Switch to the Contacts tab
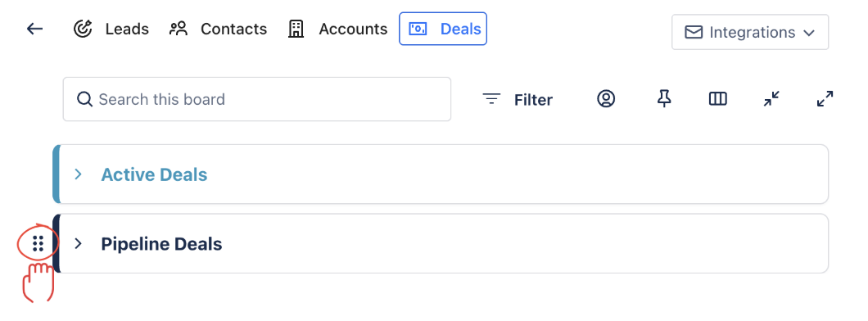 [218, 29]
